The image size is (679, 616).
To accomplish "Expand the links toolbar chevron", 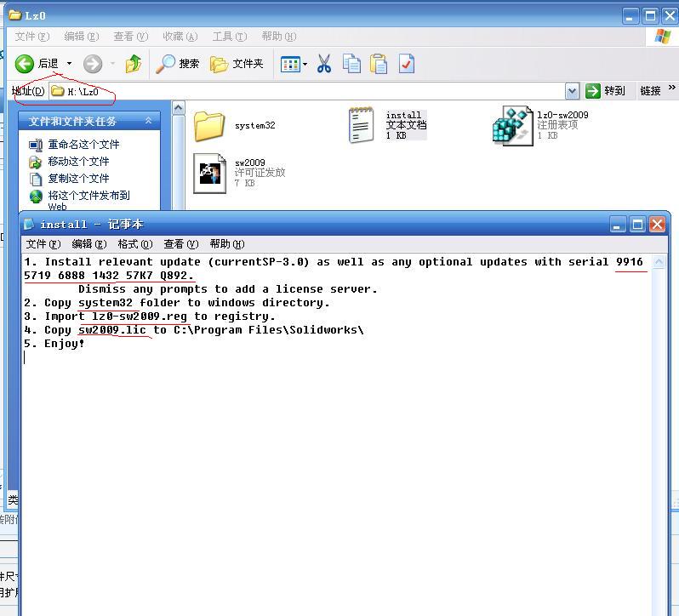I will point(671,88).
